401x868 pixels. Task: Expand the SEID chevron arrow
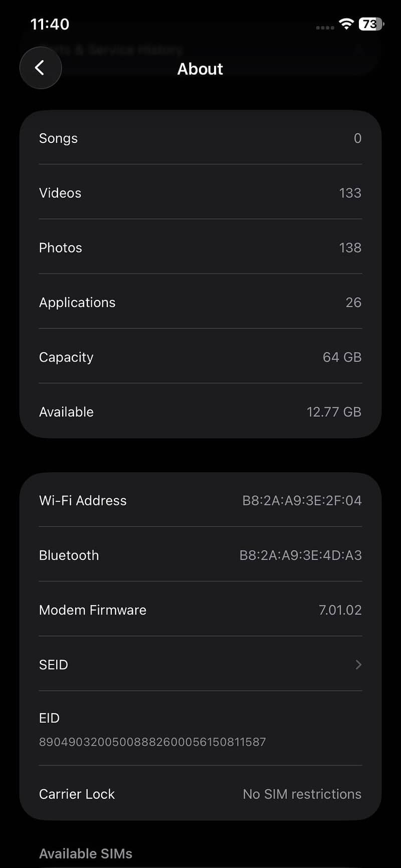358,664
